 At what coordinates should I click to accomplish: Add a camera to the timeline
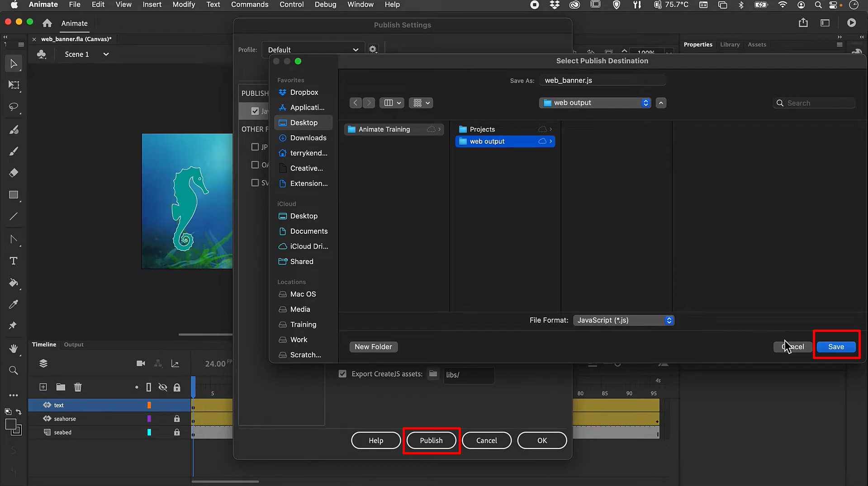(x=140, y=363)
